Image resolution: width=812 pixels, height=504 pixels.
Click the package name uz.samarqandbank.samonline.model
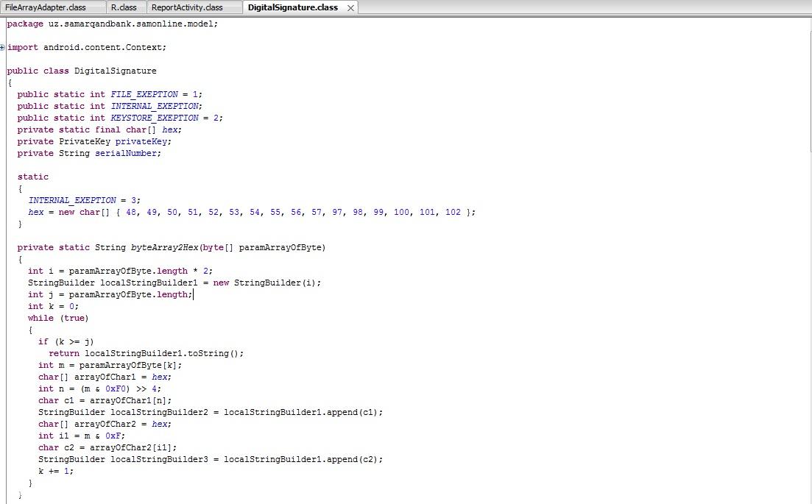pyautogui.click(x=131, y=24)
